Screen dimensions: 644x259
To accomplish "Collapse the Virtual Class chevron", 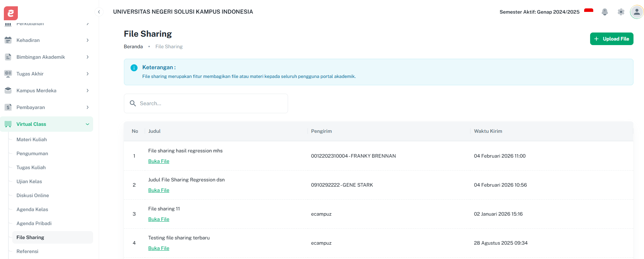I will [x=87, y=124].
